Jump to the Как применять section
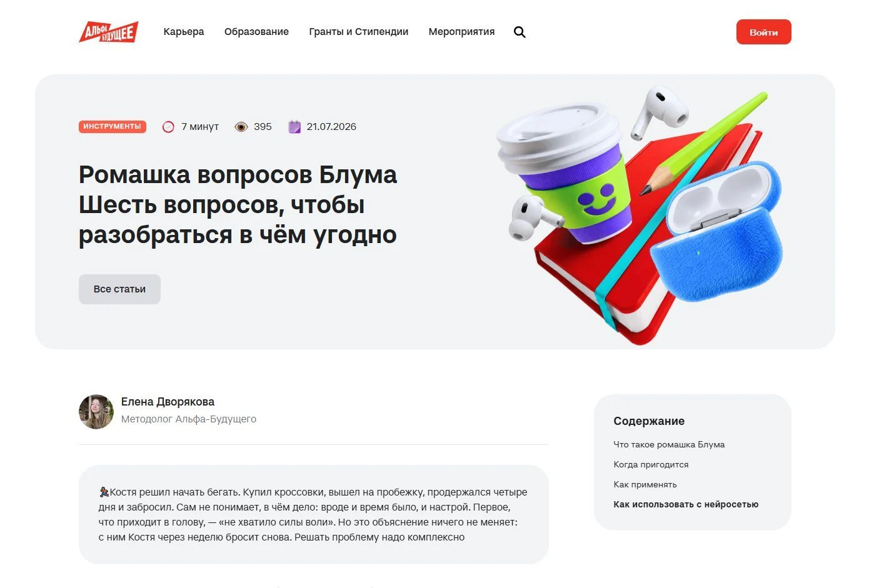This screenshot has height=588, width=869. pos(645,484)
